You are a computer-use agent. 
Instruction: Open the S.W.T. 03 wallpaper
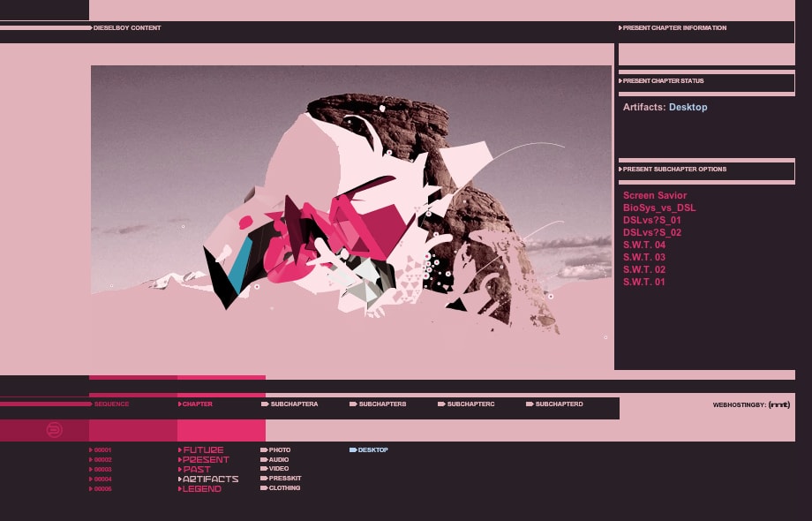coord(644,257)
